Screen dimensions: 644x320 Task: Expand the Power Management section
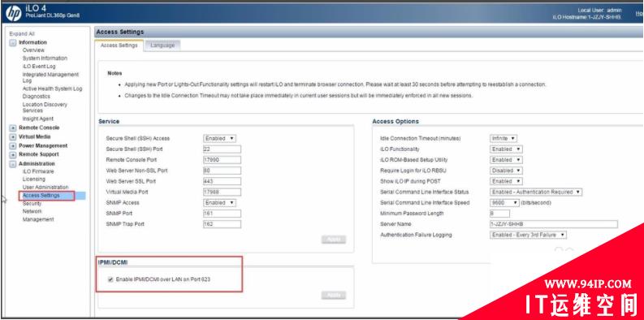(x=13, y=146)
